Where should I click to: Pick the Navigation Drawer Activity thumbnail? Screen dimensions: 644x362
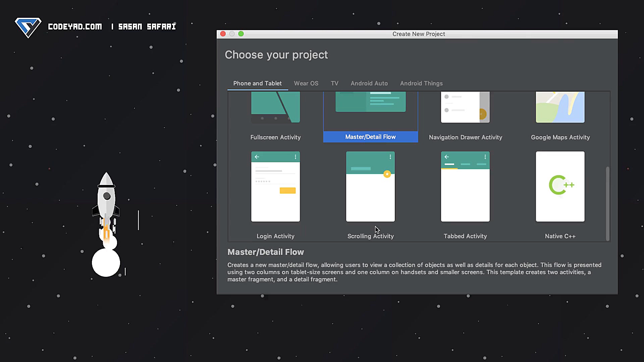(x=465, y=107)
